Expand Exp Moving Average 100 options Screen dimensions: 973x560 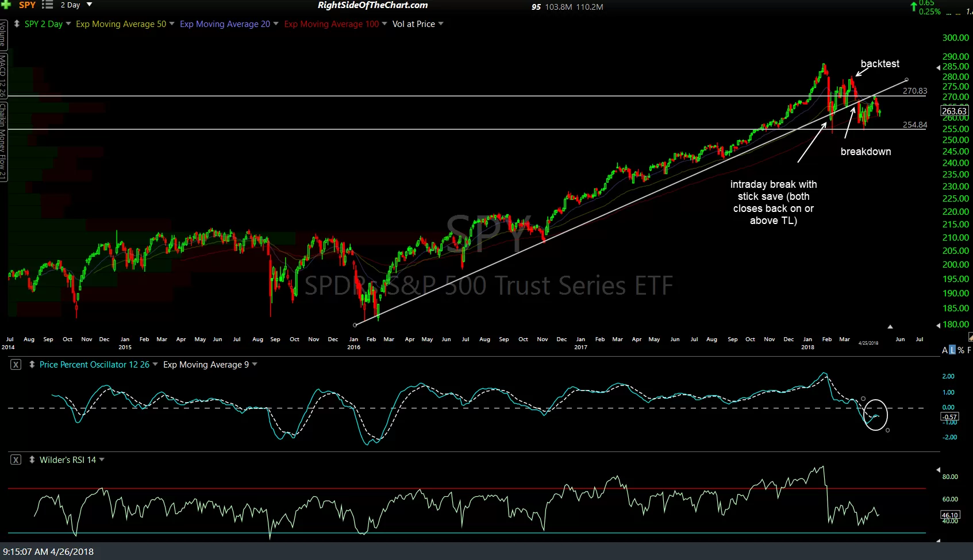pos(384,24)
